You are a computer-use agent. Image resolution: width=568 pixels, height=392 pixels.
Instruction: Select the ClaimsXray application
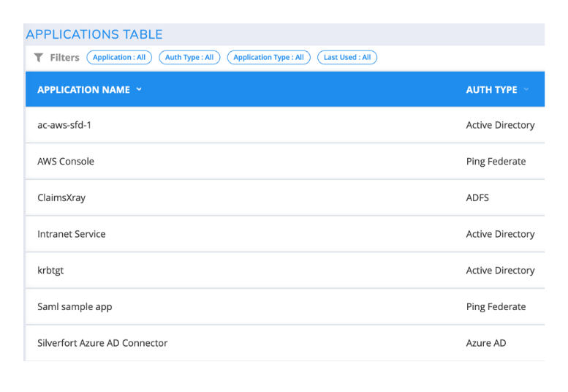[61, 198]
